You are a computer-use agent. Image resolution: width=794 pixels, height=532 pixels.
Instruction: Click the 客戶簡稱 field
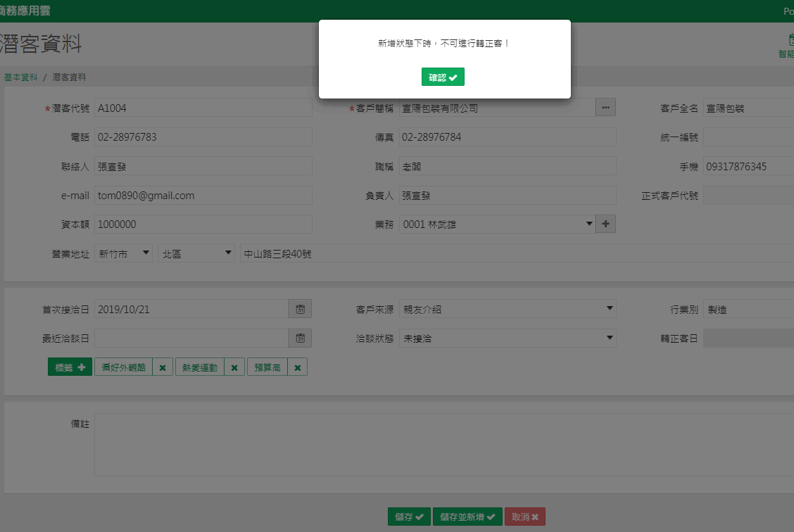497,108
